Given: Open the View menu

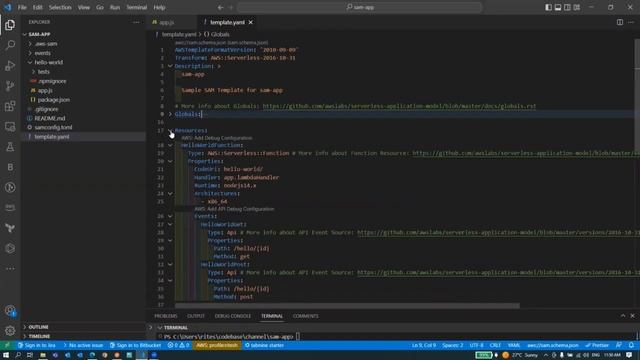Looking at the screenshot, I should coord(84,7).
